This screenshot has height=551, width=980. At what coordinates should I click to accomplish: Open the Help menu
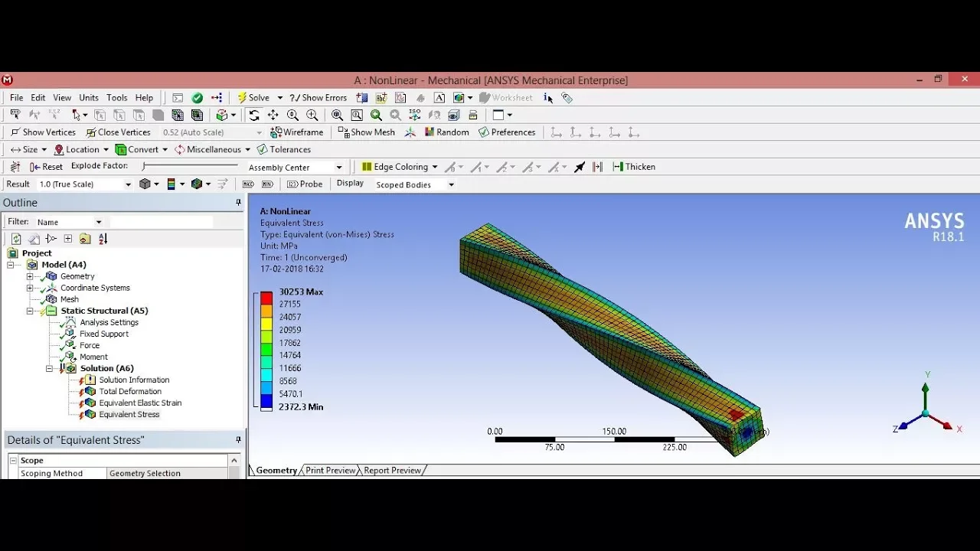pyautogui.click(x=144, y=98)
